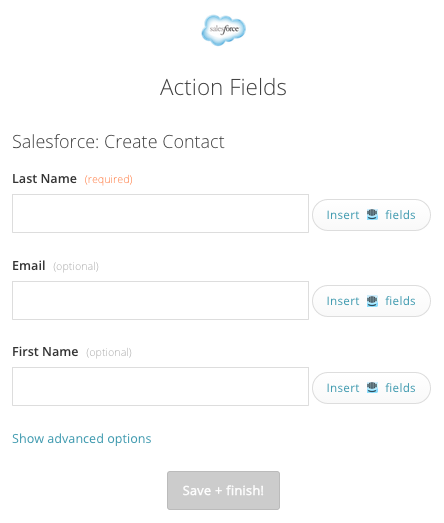Viewport: 444px width, 523px height.
Task: Click the (optional) text beside First Name
Action: (109, 353)
